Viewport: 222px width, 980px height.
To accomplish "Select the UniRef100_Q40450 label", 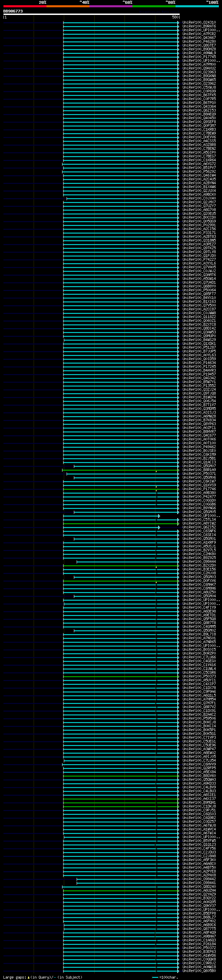I will point(199,118).
